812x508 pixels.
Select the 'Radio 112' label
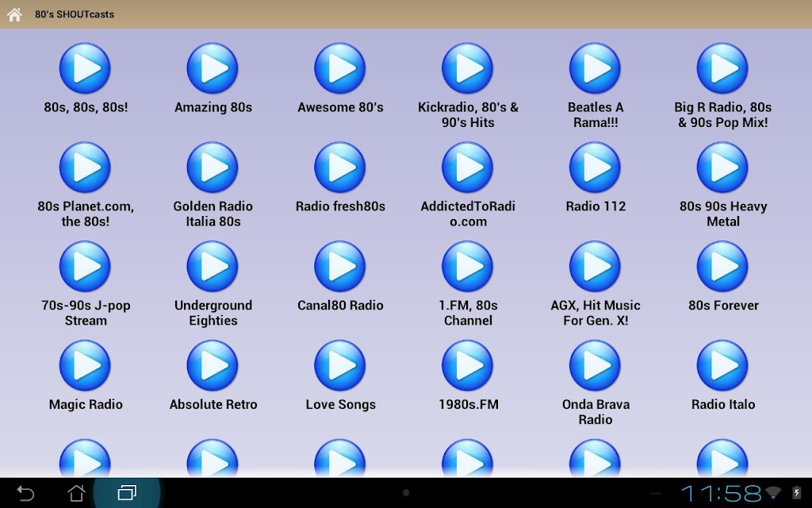[596, 206]
